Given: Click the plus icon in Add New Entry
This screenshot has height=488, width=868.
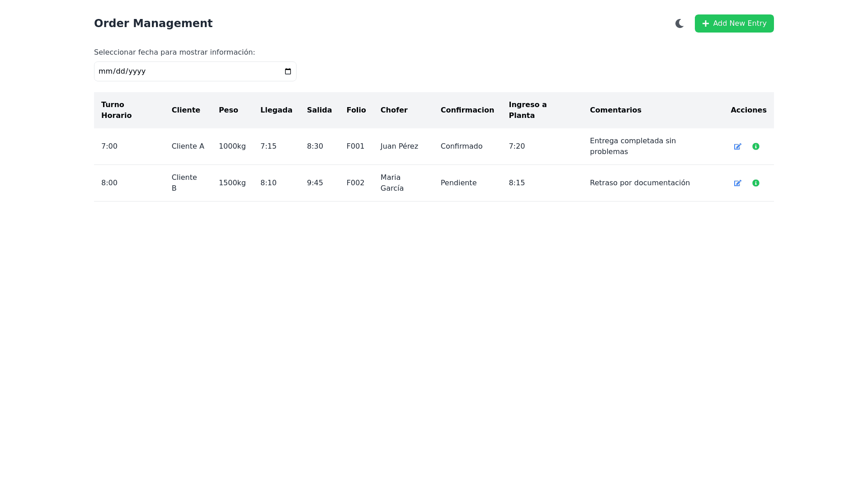Looking at the screenshot, I should 705,23.
